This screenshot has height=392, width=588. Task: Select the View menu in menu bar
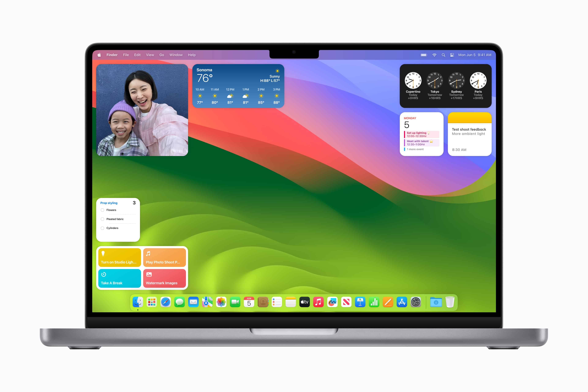pos(151,55)
